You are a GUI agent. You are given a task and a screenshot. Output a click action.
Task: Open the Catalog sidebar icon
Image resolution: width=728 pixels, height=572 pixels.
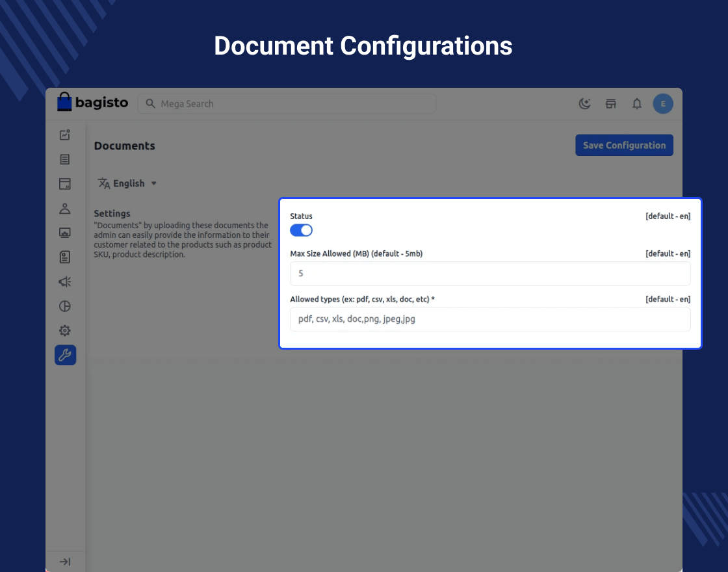tap(65, 184)
